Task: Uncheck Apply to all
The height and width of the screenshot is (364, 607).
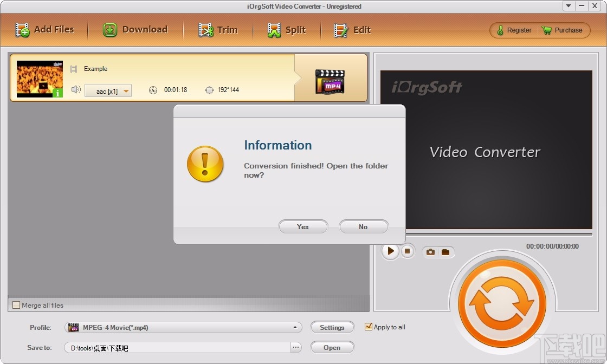Action: [x=369, y=327]
